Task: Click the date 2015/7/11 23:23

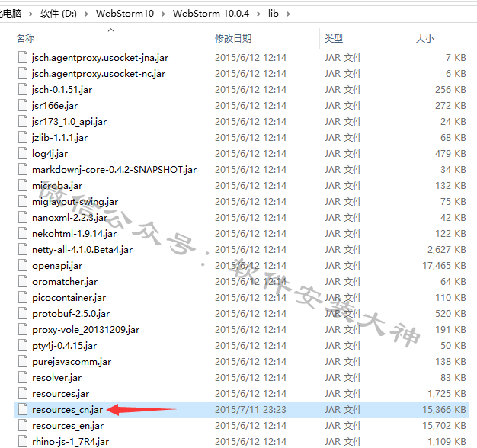Action: coord(251,410)
